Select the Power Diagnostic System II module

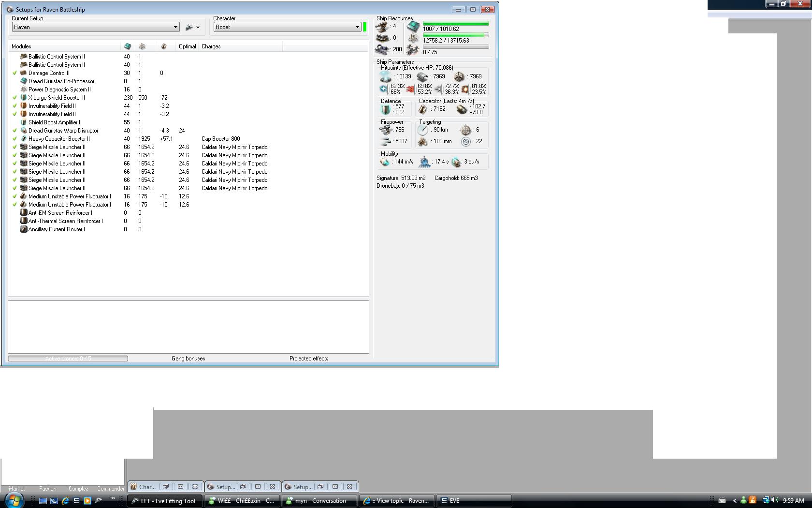click(59, 90)
